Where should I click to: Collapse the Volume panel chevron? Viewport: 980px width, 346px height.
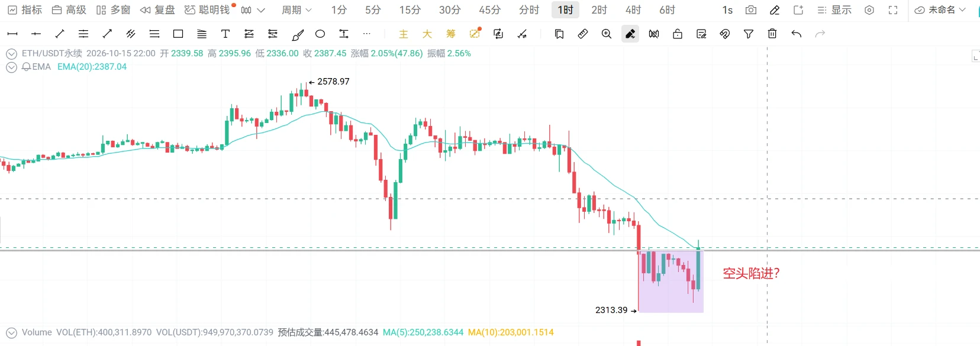coord(11,333)
